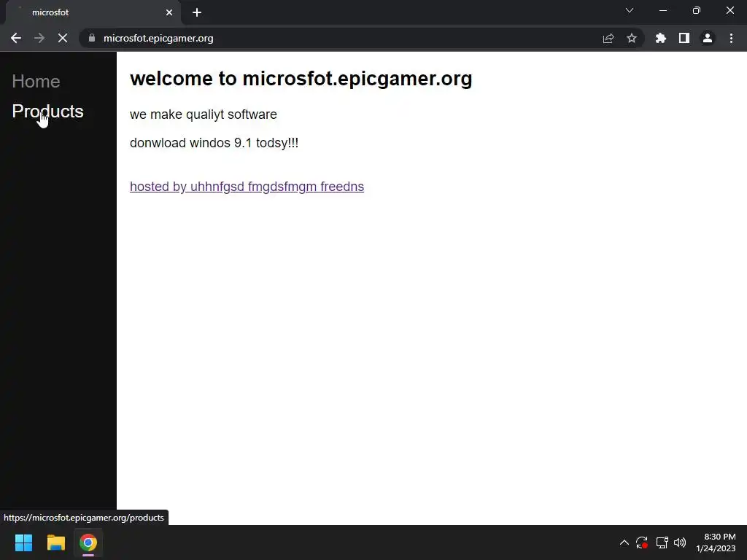Open the Products sidebar link

point(47,112)
